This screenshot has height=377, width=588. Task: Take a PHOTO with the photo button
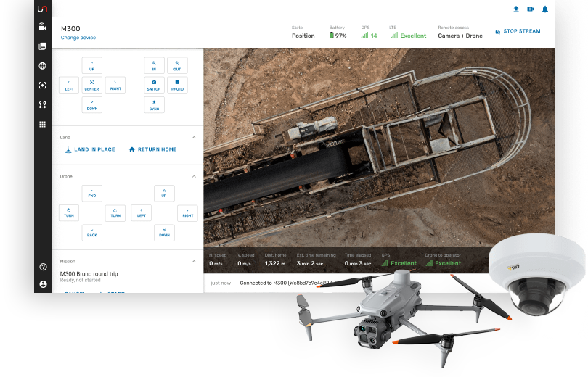pyautogui.click(x=177, y=85)
